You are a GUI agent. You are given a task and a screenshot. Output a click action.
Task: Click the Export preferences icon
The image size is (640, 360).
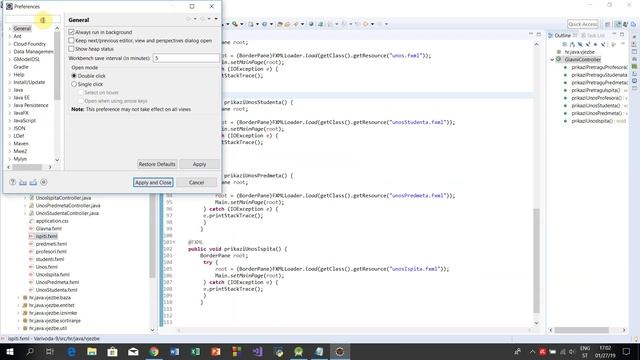tap(33, 182)
